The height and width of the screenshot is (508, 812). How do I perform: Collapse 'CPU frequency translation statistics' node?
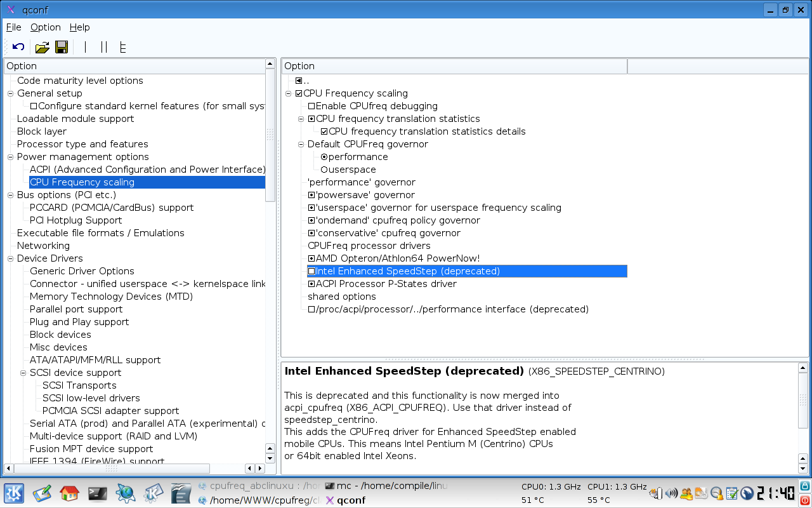point(301,119)
